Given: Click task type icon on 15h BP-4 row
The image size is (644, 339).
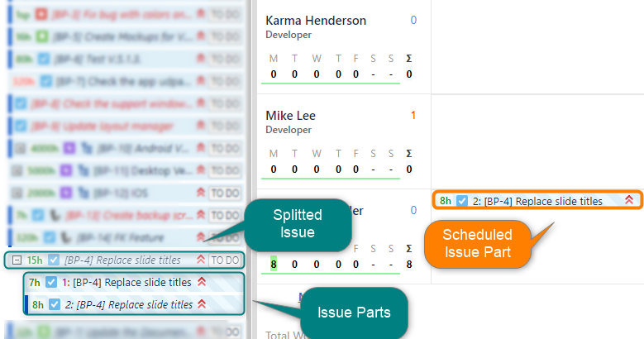Looking at the screenshot, I should tap(54, 260).
